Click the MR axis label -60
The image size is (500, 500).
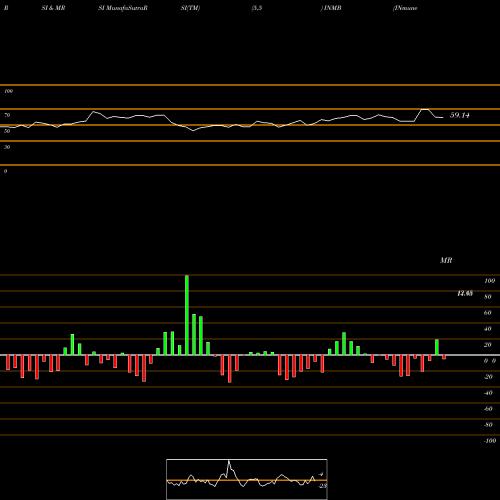coord(488,409)
